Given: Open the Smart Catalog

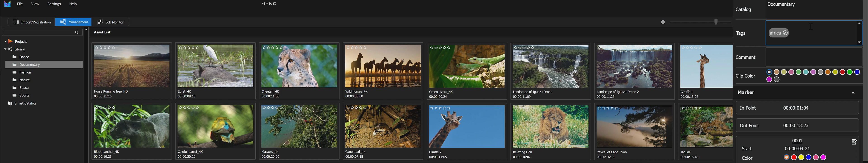Looking at the screenshot, I should (x=25, y=103).
